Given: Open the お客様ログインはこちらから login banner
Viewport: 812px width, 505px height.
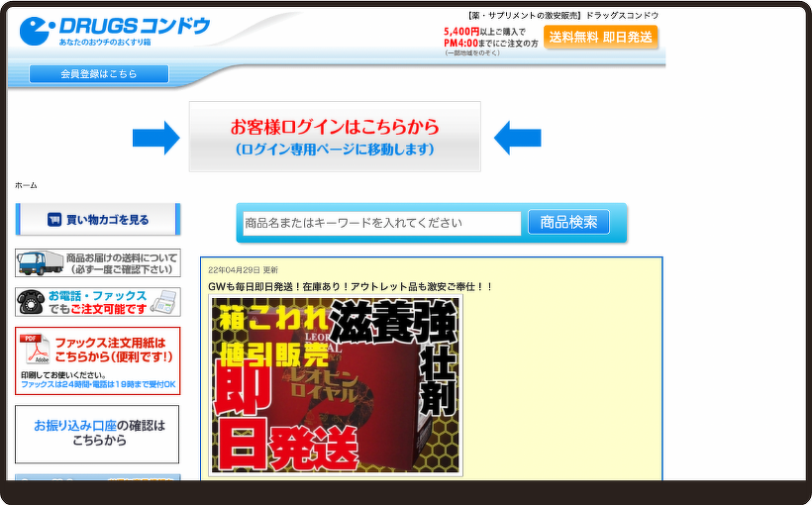Looking at the screenshot, I should [335, 137].
